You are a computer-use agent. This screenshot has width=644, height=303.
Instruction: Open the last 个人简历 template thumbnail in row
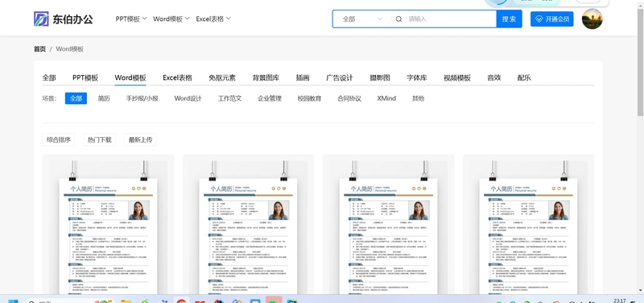coord(528,227)
